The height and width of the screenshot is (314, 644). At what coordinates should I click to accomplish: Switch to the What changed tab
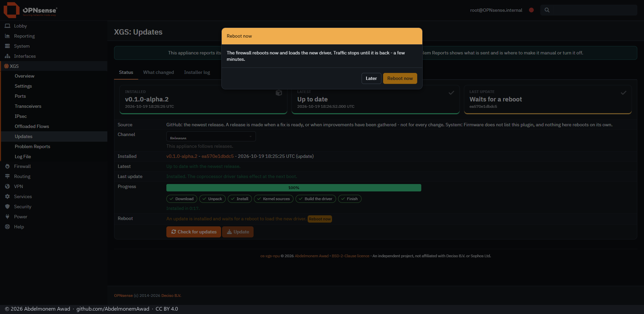[x=159, y=72]
